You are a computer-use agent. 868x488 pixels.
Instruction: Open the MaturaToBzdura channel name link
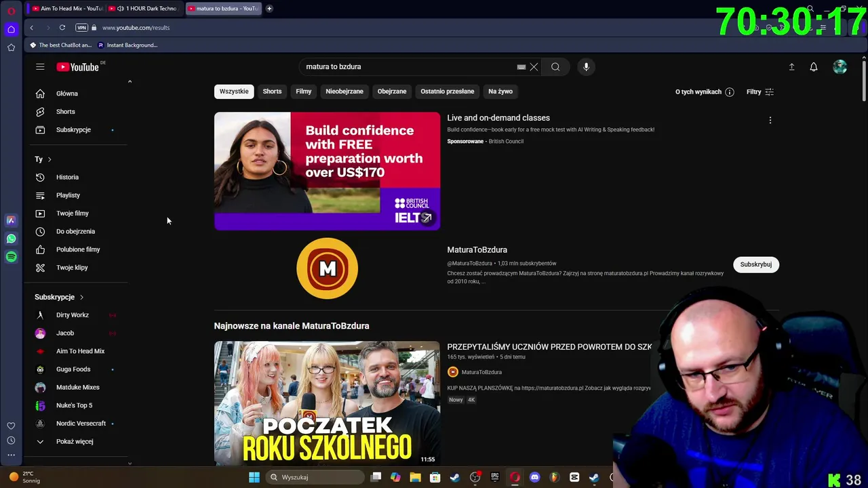(x=477, y=249)
